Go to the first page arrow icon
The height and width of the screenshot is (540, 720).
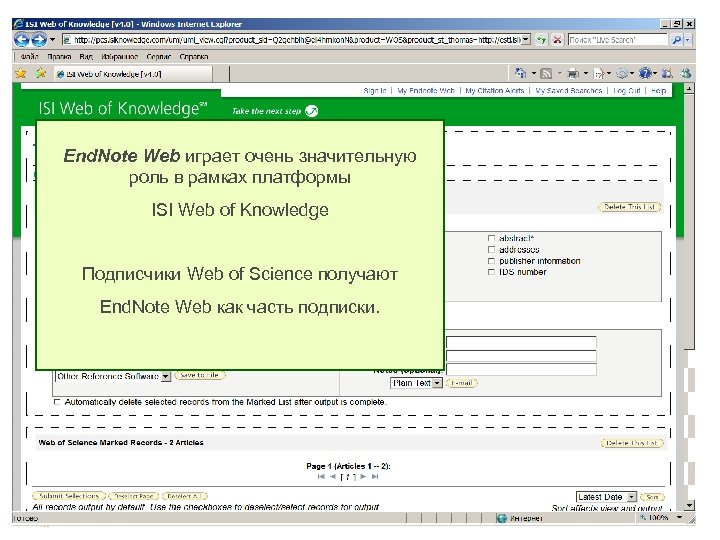[x=321, y=477]
